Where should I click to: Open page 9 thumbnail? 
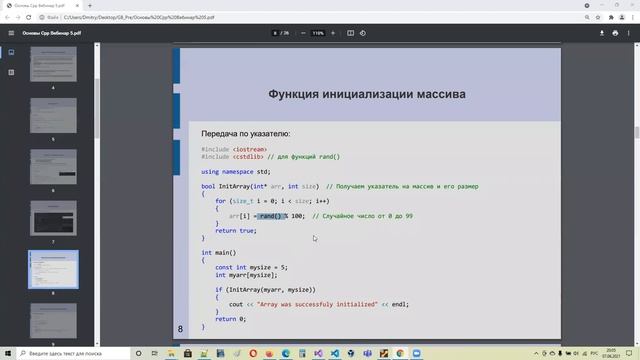(53, 320)
